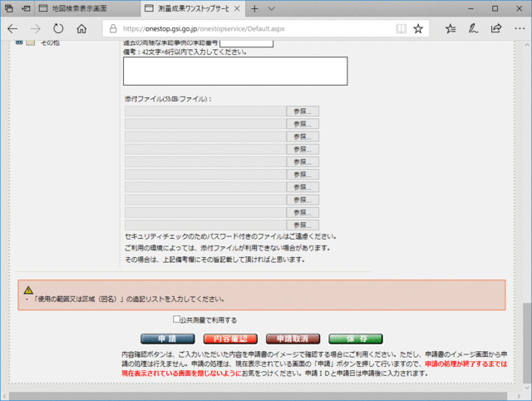This screenshot has height=401, width=532.
Task: Click the first attachment file path field
Action: [205, 111]
